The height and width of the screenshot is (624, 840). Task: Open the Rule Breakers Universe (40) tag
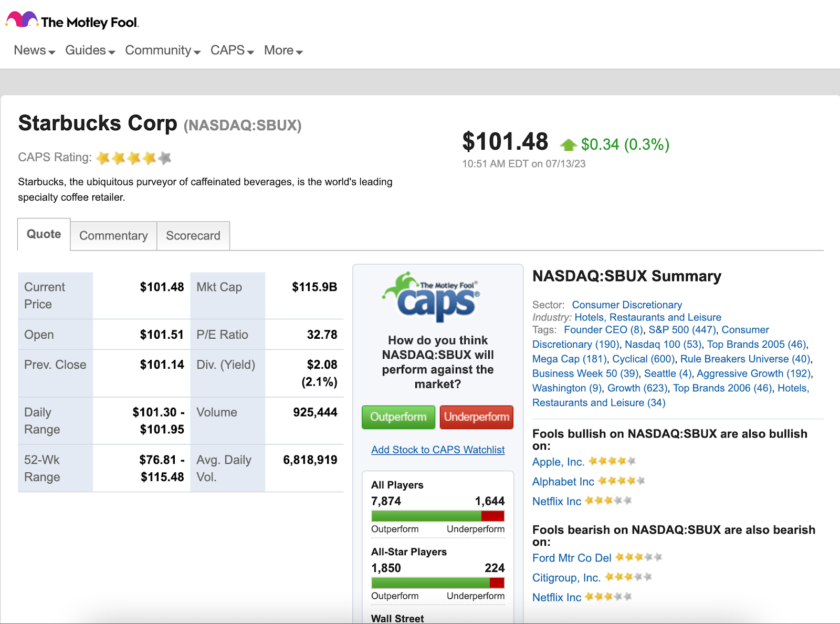(x=745, y=359)
